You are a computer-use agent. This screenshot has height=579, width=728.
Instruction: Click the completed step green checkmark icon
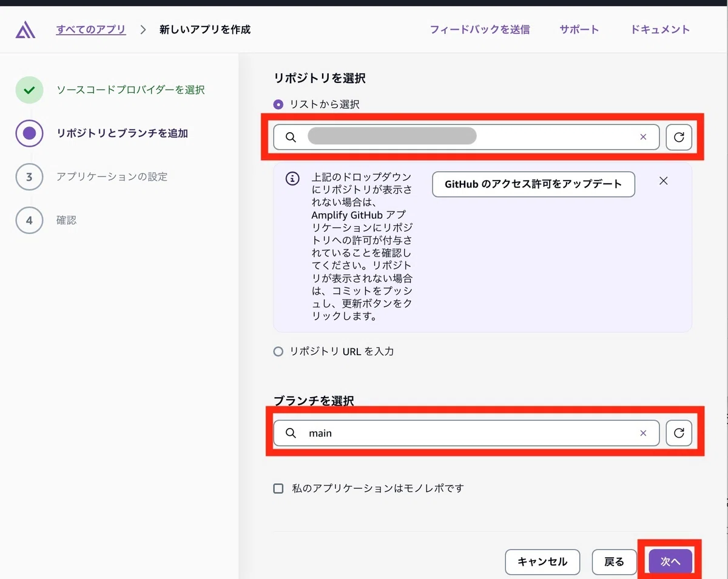point(29,90)
